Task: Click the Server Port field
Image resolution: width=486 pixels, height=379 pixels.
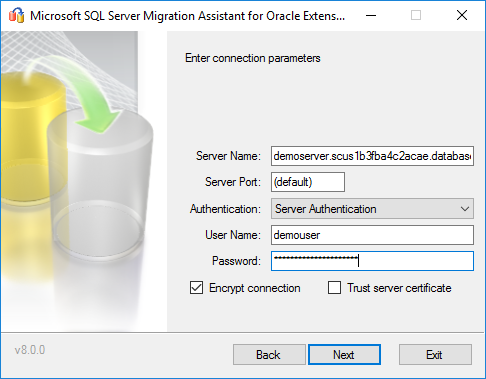Action: pyautogui.click(x=308, y=182)
